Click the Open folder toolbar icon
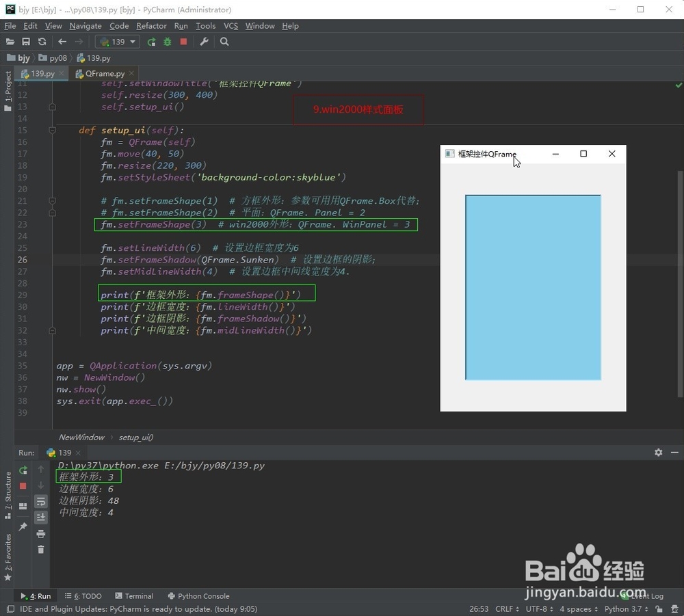The width and height of the screenshot is (684, 616). click(10, 42)
